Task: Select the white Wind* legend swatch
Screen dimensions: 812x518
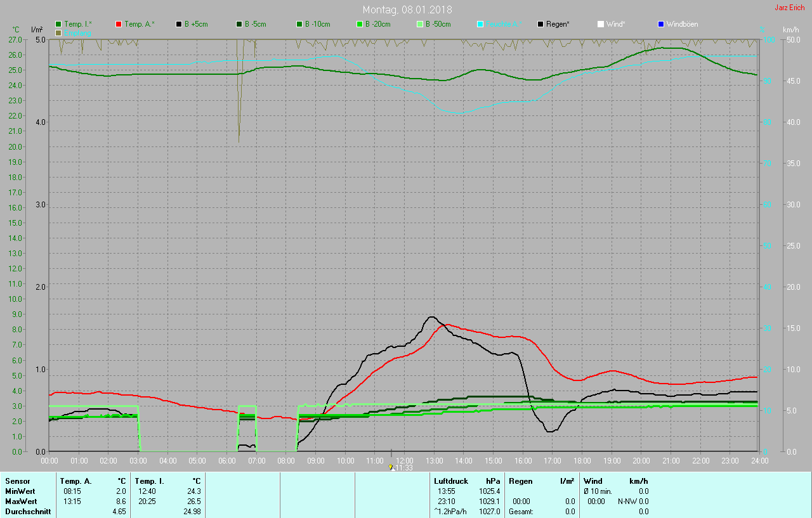Action: point(601,24)
